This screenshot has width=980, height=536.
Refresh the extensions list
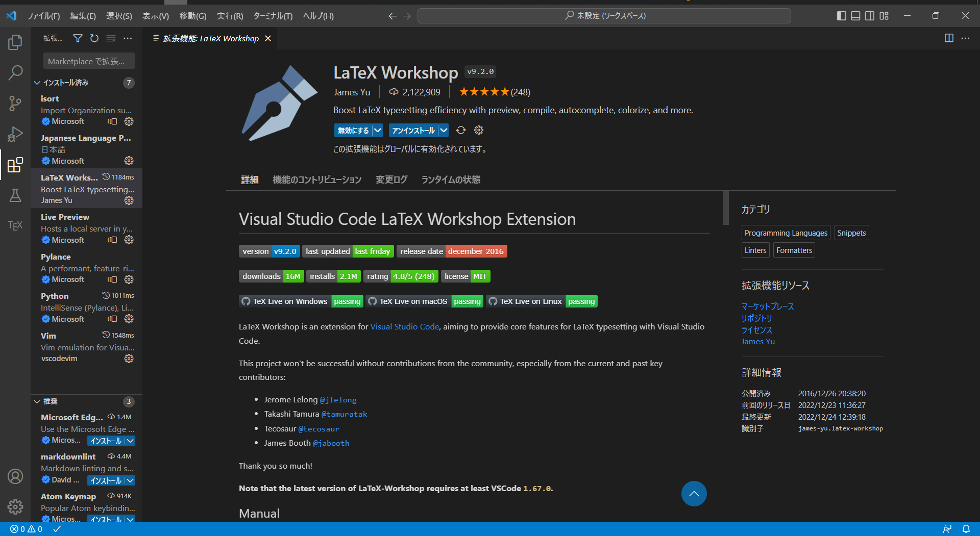click(x=94, y=38)
